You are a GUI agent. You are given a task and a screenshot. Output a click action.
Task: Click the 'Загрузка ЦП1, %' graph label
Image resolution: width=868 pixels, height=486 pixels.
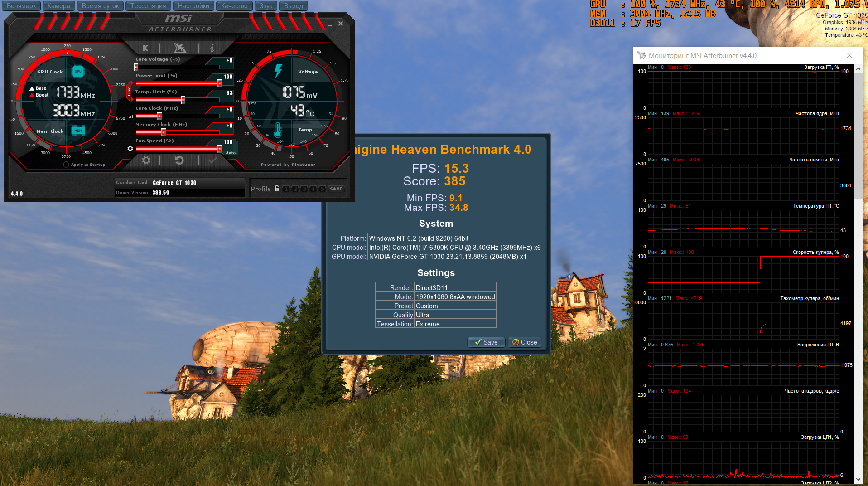coord(820,437)
